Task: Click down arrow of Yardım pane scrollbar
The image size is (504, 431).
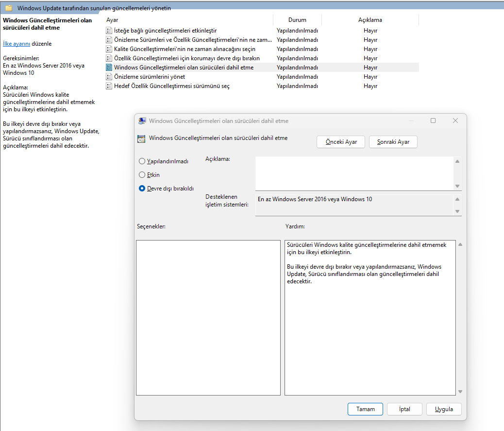Action: click(460, 392)
